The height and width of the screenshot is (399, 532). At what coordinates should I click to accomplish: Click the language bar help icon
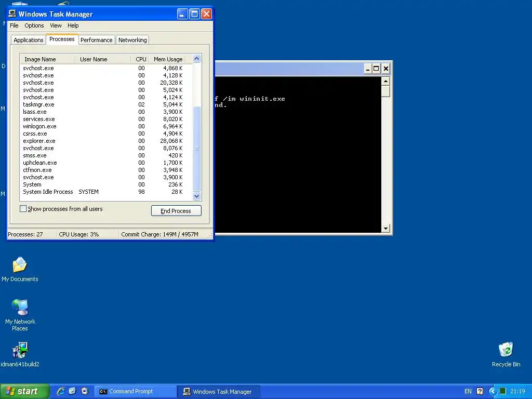point(480,391)
